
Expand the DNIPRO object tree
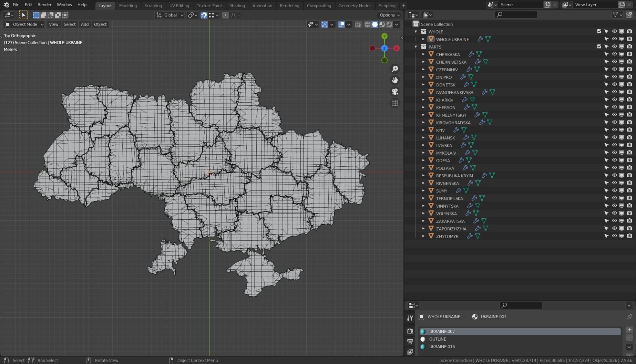click(423, 77)
